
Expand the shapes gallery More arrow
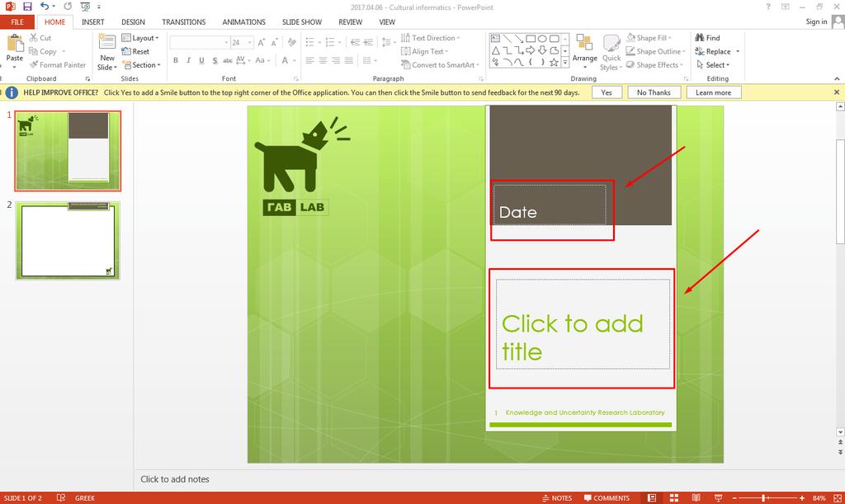click(x=565, y=63)
